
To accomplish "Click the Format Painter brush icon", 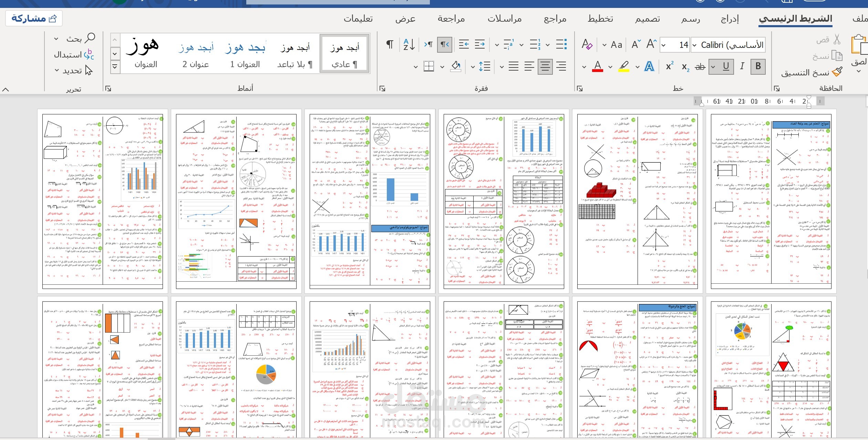I will point(837,72).
